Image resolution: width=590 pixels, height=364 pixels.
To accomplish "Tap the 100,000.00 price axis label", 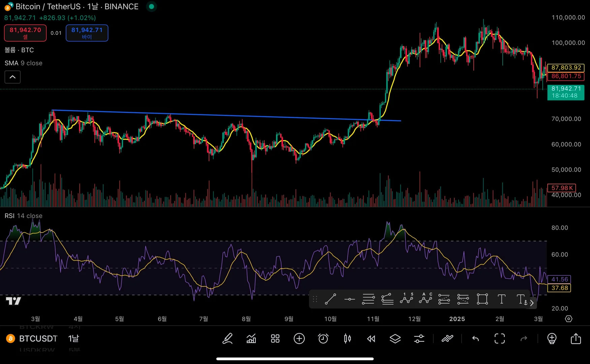I will coord(568,43).
